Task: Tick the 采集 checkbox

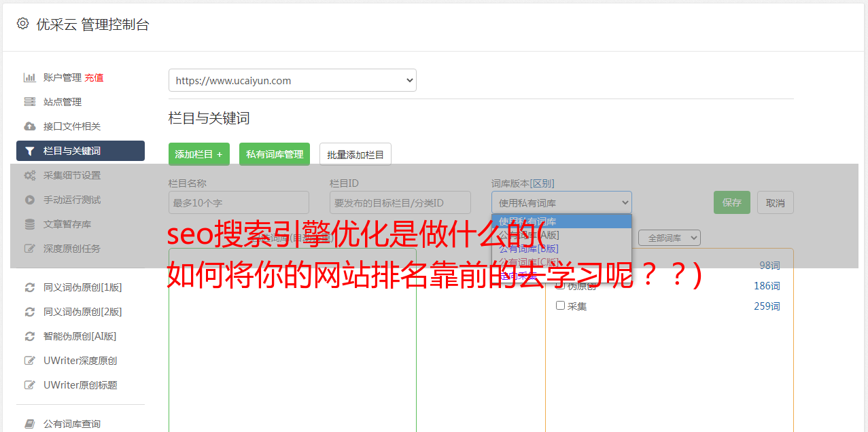Action: click(561, 306)
